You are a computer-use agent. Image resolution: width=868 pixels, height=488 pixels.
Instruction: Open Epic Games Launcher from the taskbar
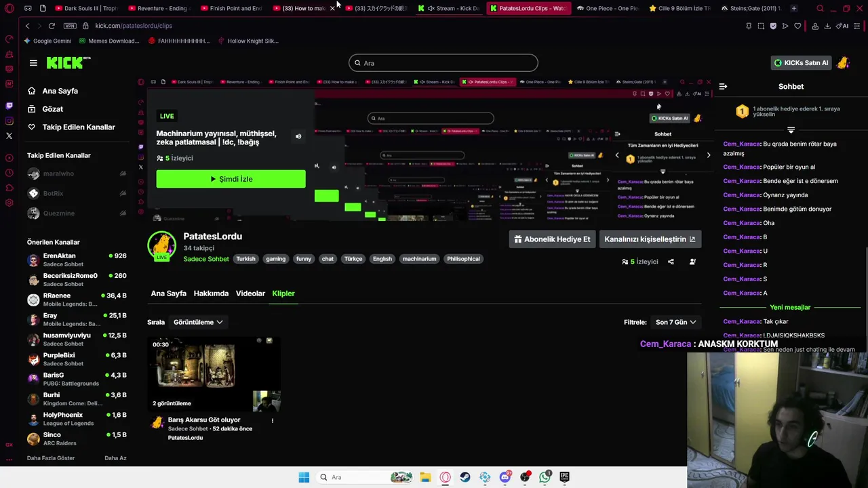(x=564, y=477)
